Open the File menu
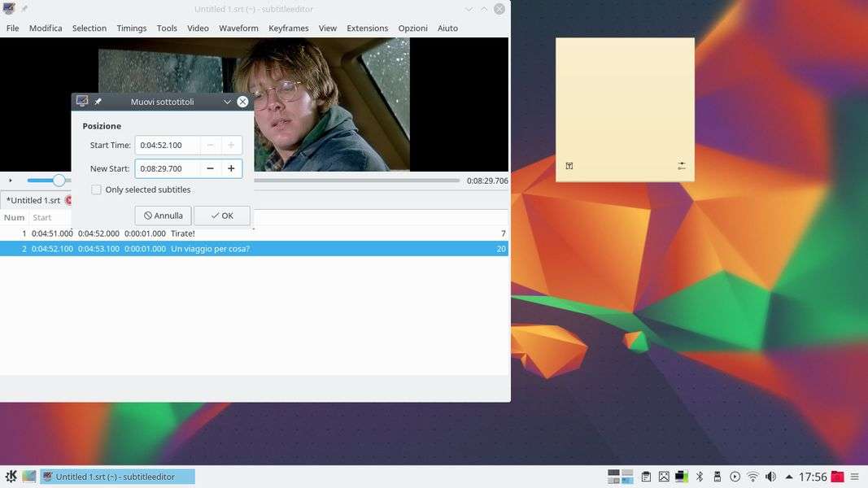 pyautogui.click(x=13, y=28)
